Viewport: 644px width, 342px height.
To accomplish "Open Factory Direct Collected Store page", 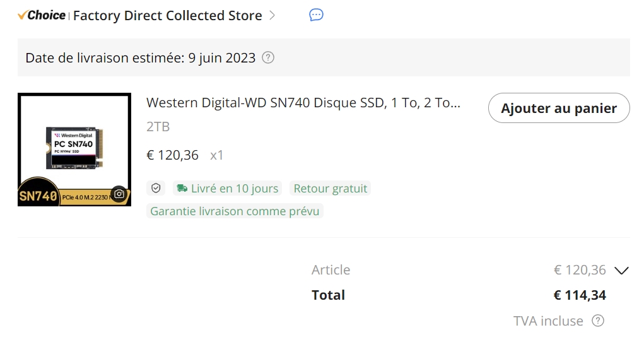I will pyautogui.click(x=167, y=16).
